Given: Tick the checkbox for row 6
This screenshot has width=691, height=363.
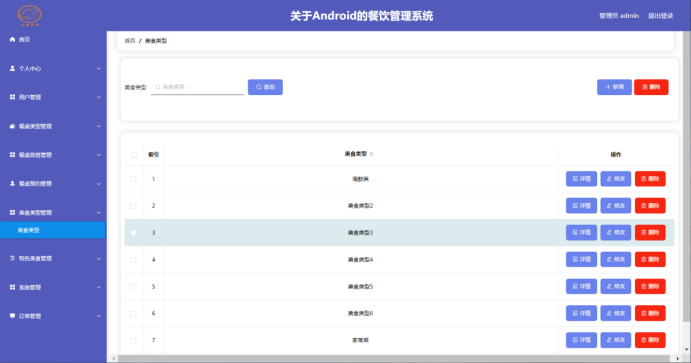Looking at the screenshot, I should click(134, 314).
